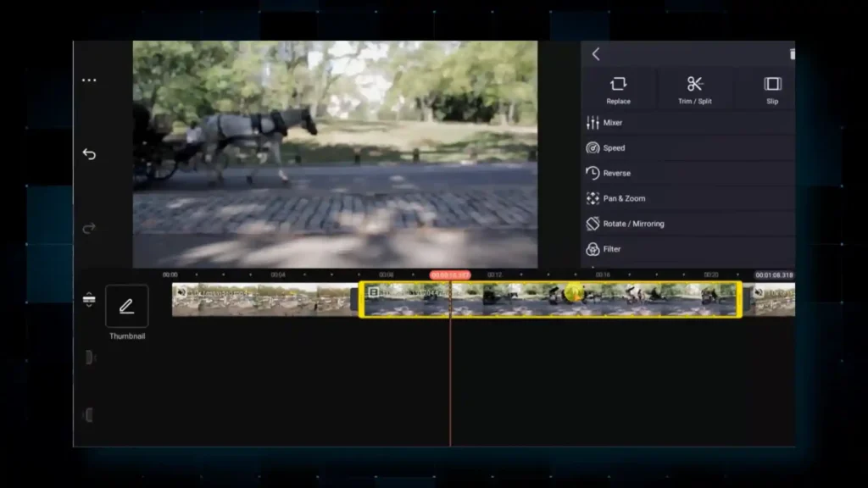868x488 pixels.
Task: Redo the last undone edit
Action: [x=89, y=227]
